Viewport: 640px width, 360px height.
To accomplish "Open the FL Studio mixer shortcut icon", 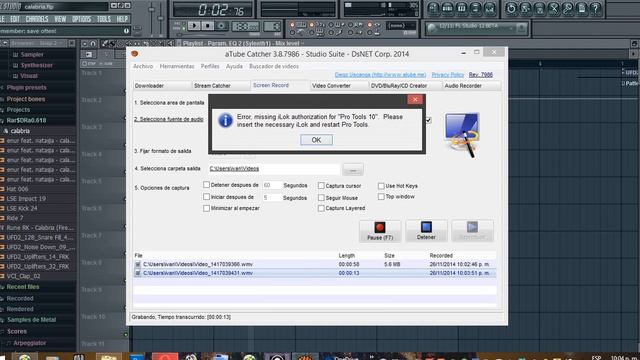I will point(489,8).
